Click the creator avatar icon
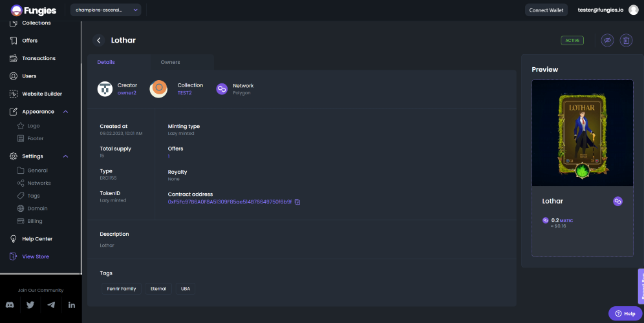This screenshot has width=644, height=323. [105, 89]
